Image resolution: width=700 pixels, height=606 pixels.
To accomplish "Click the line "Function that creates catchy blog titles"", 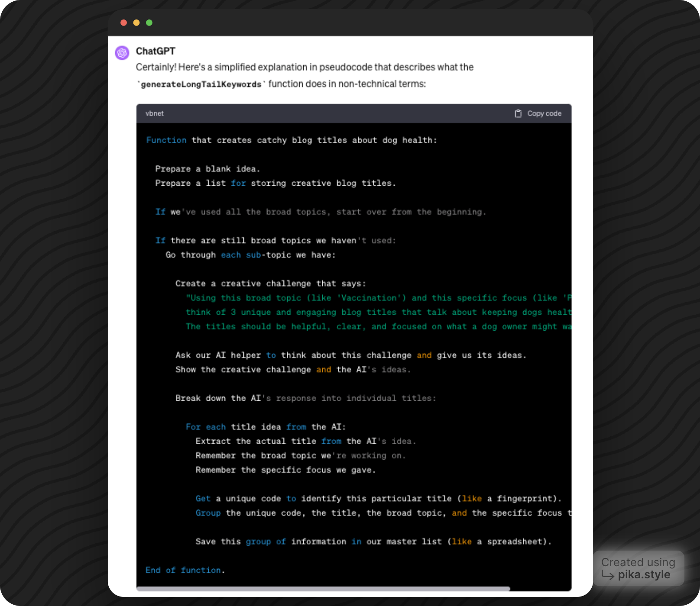I will coord(292,140).
